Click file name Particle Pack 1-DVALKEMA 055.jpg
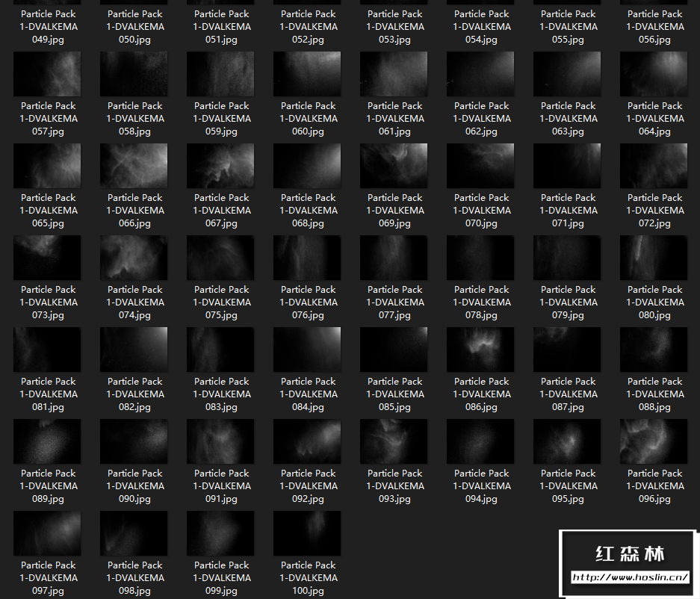 coord(568,27)
